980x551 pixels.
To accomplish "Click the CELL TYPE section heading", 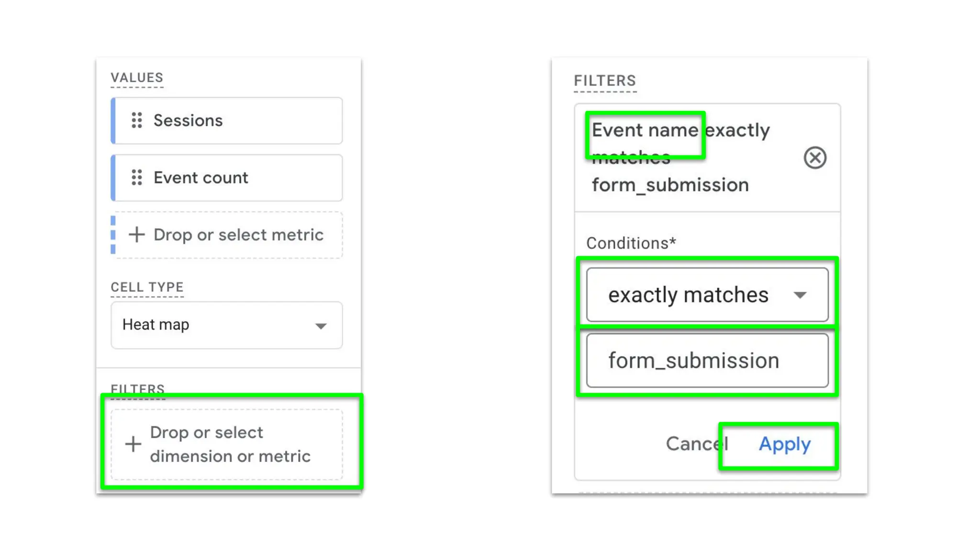I will 147,287.
